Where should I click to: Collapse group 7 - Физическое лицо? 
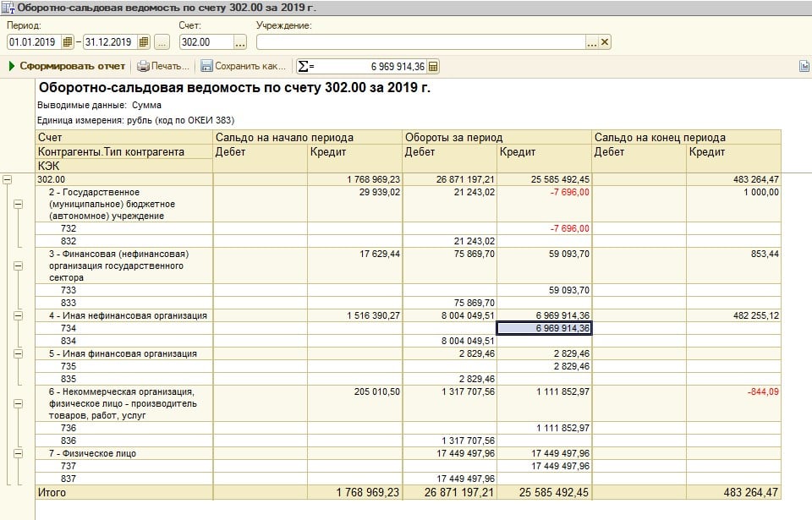[19, 453]
